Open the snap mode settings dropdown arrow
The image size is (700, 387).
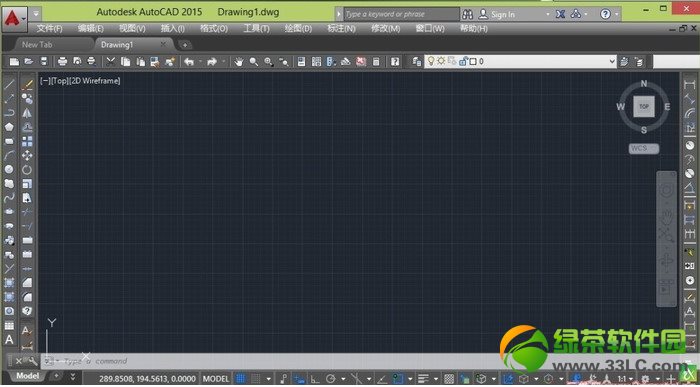269,379
